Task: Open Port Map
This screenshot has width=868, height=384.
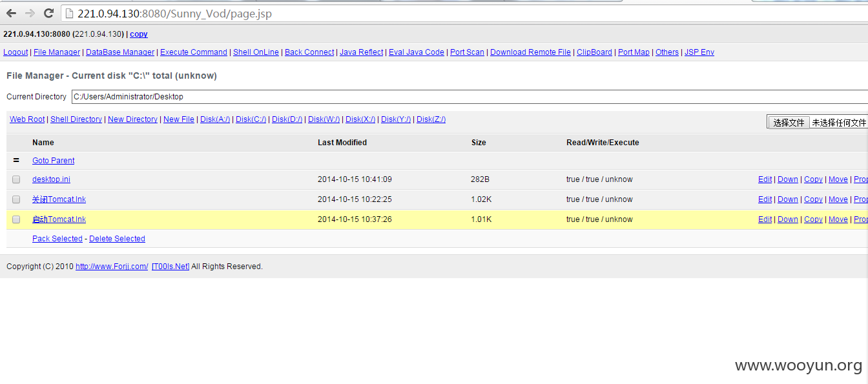Action: [634, 52]
